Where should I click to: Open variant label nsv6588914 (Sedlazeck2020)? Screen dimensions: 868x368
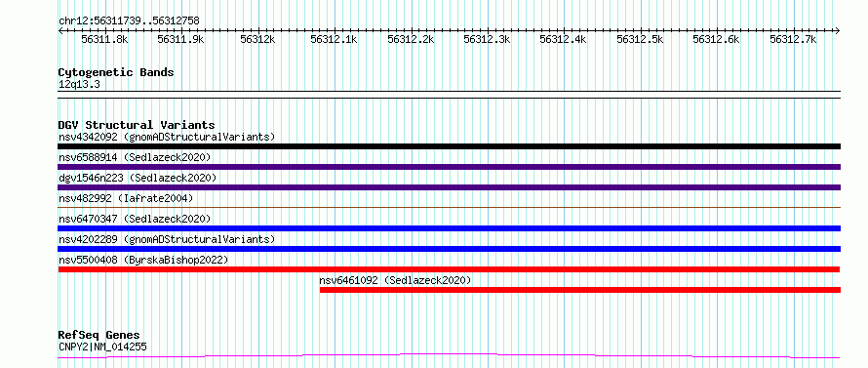pos(135,157)
